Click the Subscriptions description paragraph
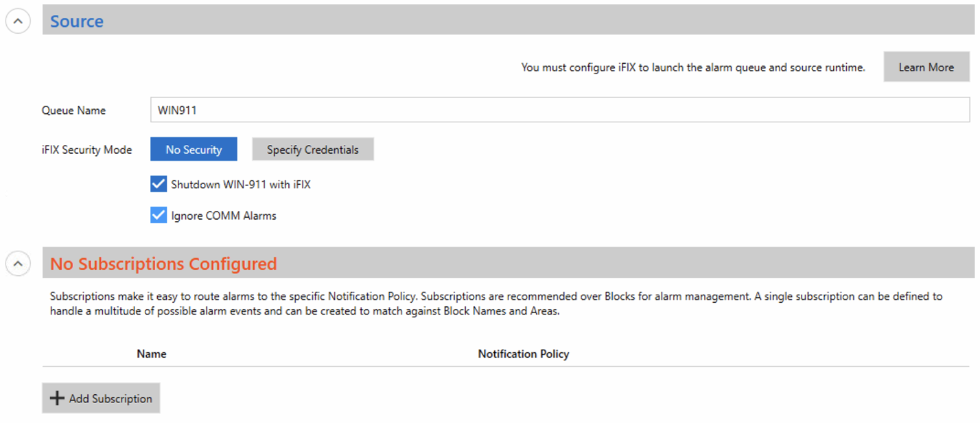This screenshot has width=980, height=423. coord(496,304)
